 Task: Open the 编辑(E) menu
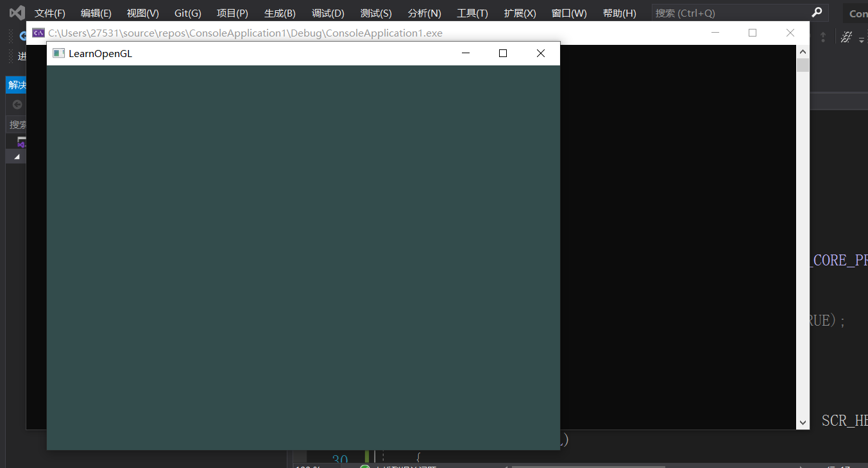point(96,13)
